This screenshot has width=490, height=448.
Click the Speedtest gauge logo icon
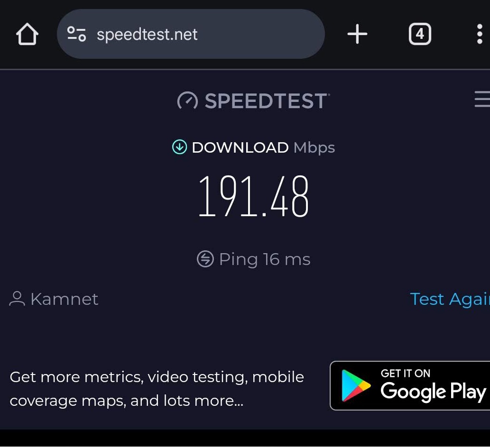pyautogui.click(x=187, y=101)
